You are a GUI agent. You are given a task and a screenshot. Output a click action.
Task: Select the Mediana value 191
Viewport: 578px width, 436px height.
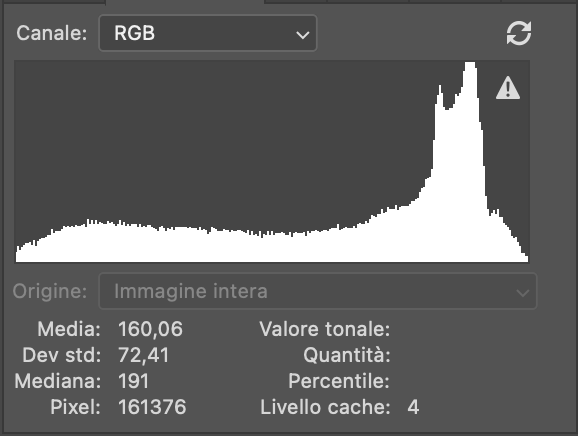(133, 381)
